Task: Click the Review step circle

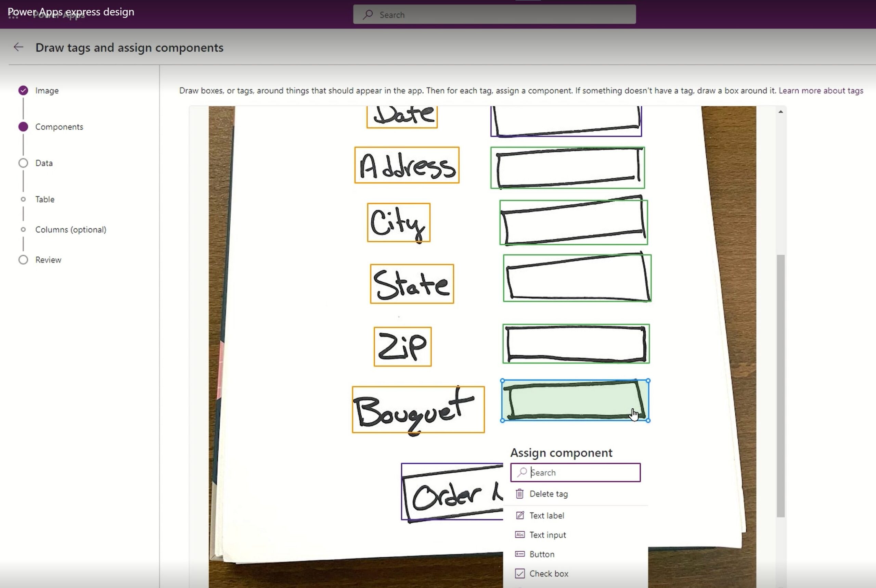Action: coord(23,260)
